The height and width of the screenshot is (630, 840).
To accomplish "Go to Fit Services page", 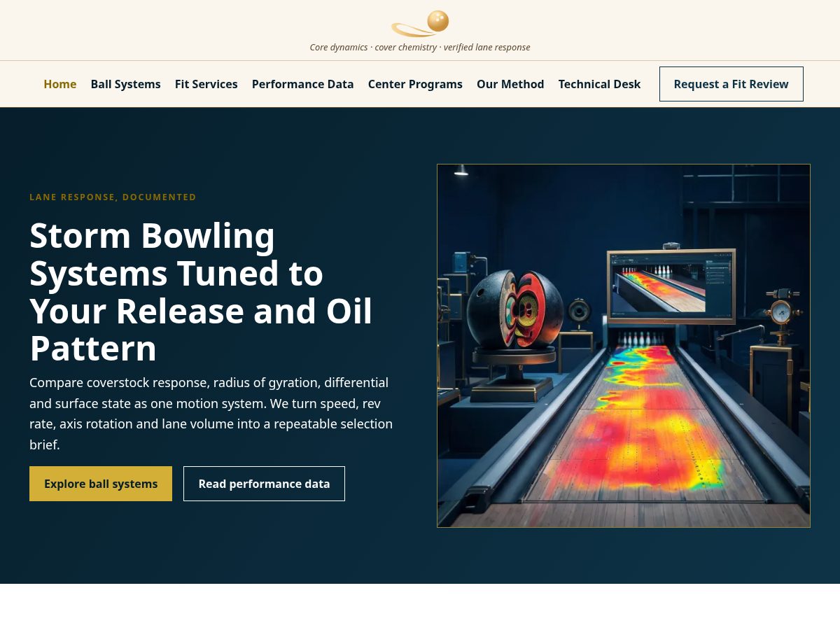I will [206, 84].
